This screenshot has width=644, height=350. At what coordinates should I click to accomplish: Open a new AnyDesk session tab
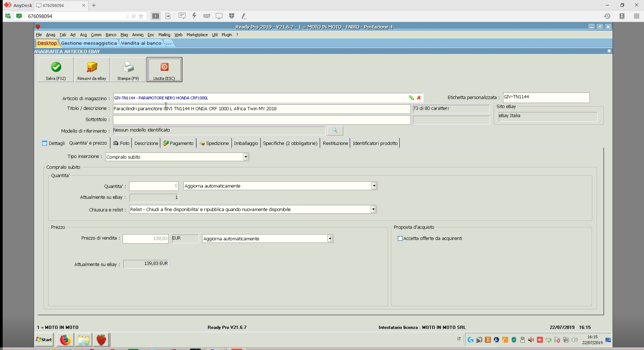(x=94, y=5)
